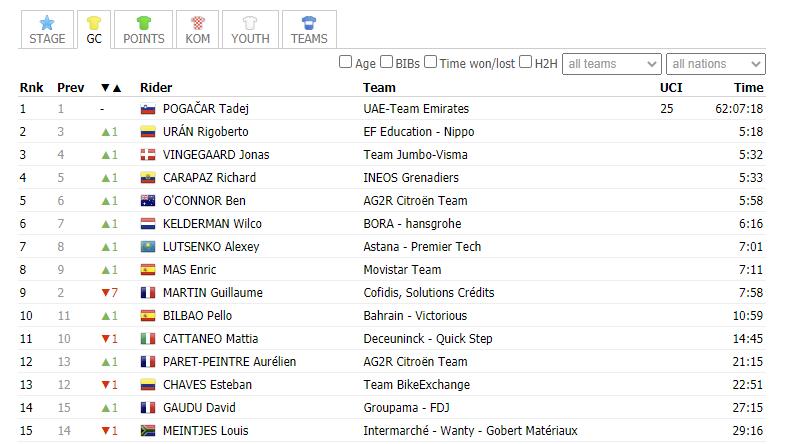Click the South African flag beside Meintjes

tap(148, 431)
